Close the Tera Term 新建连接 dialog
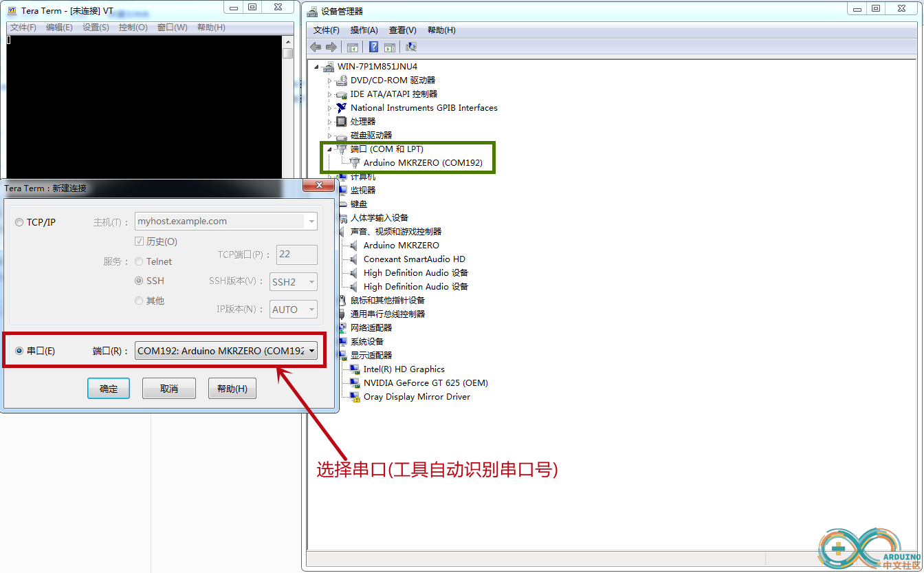 click(x=319, y=186)
